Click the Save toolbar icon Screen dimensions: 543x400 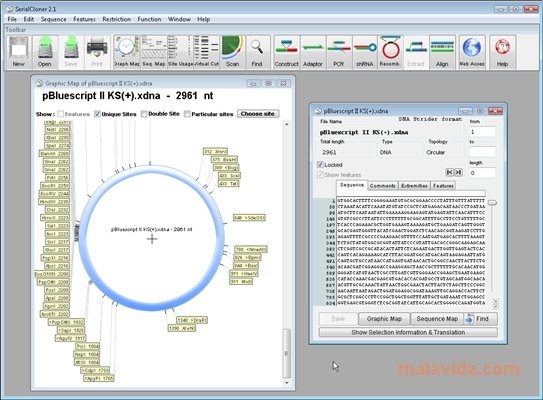coord(71,52)
